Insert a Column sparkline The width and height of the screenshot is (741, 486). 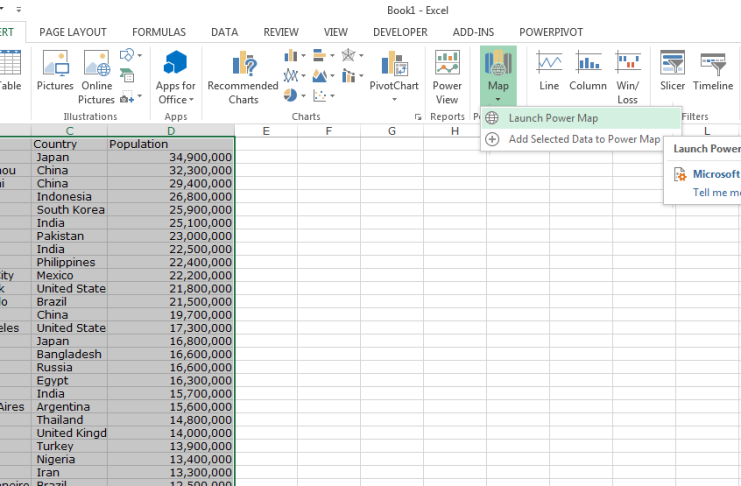coord(588,71)
